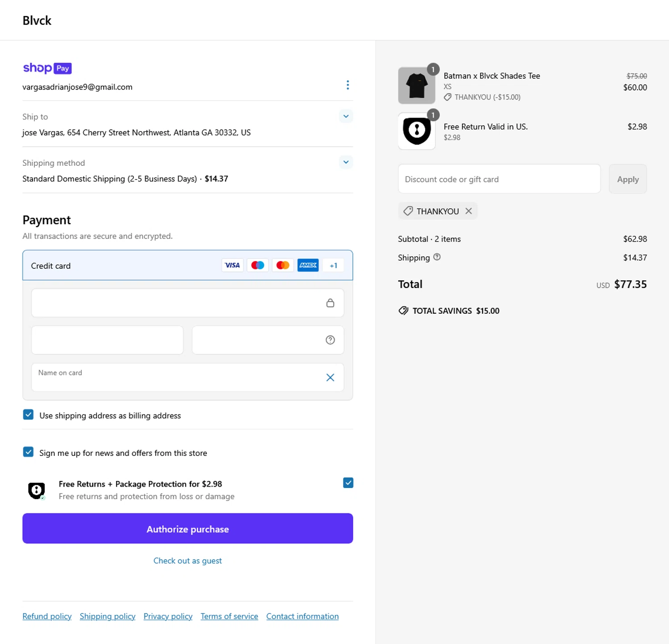Focus the Name on card field
669x644 pixels.
pyautogui.click(x=188, y=377)
